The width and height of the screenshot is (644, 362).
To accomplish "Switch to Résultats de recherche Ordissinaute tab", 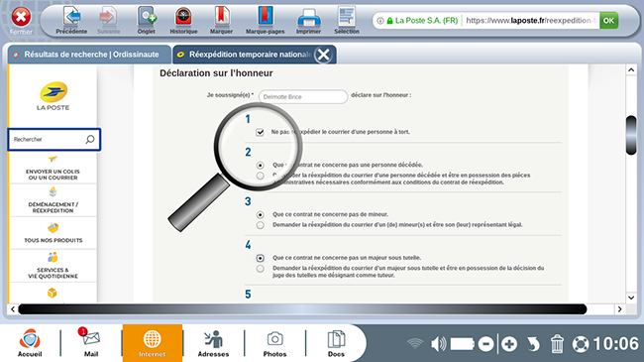I will [89, 55].
